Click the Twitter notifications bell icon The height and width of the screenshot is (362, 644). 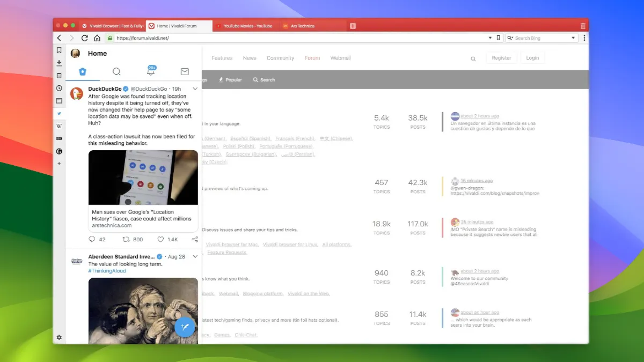[x=151, y=72]
